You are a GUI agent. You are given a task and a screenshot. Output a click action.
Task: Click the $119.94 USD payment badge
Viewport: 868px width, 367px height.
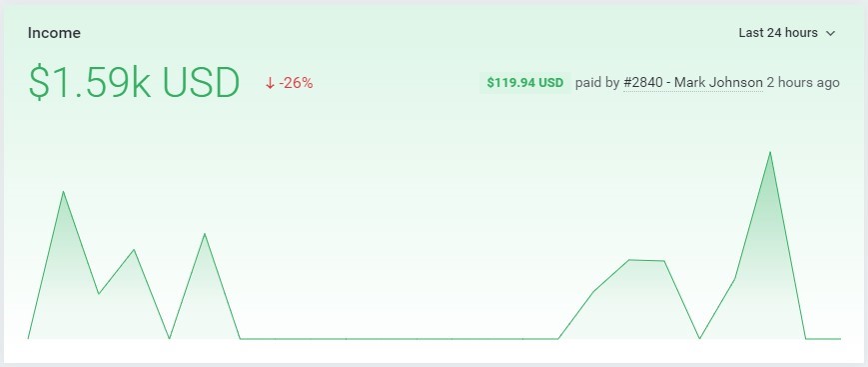pyautogui.click(x=524, y=83)
